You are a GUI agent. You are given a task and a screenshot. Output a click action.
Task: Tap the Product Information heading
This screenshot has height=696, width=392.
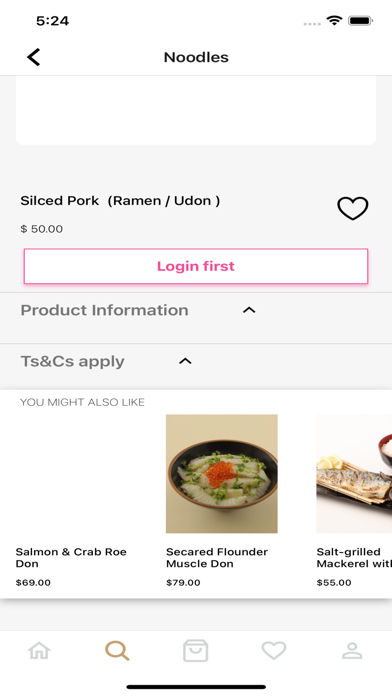pos(105,310)
